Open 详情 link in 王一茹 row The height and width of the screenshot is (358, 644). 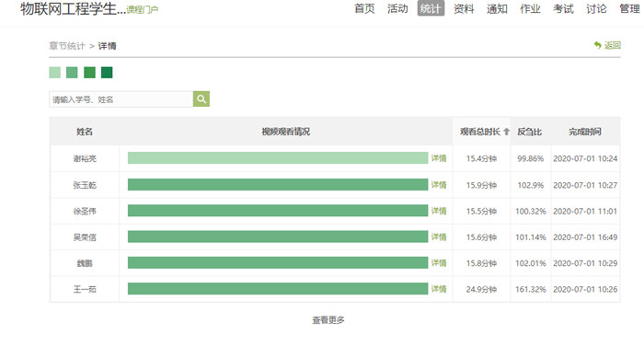439,289
